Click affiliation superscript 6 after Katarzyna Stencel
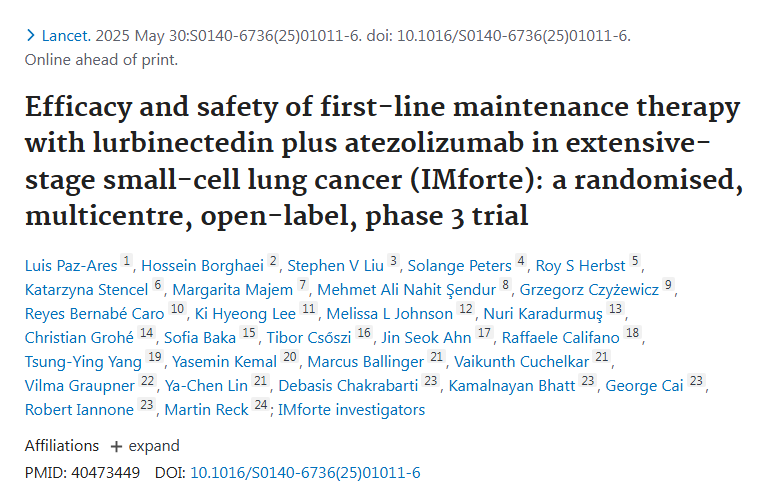Screen dimensions: 757x488 (157, 285)
